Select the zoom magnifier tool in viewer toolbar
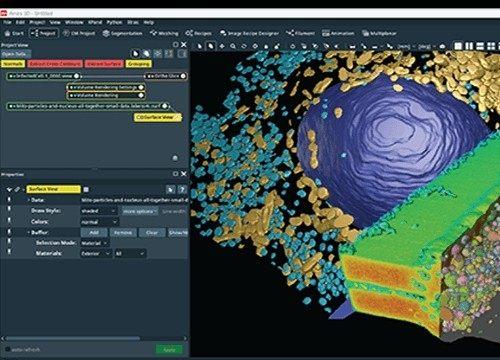 tap(233, 46)
